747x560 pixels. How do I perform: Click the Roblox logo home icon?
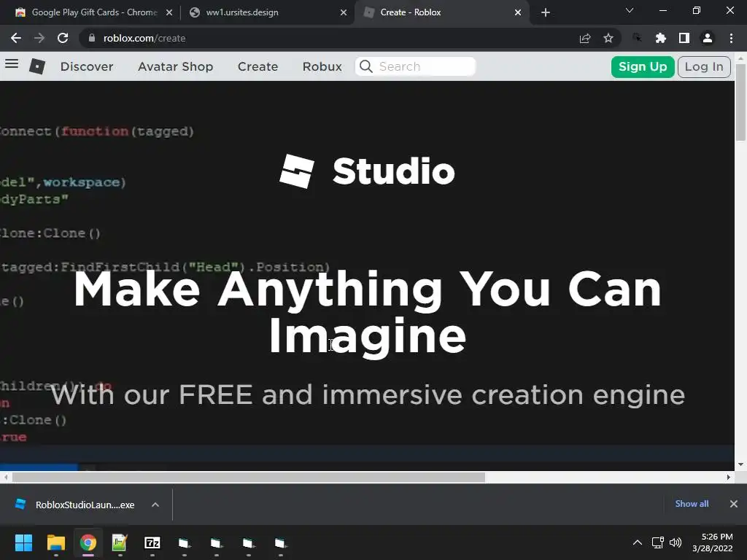[37, 66]
